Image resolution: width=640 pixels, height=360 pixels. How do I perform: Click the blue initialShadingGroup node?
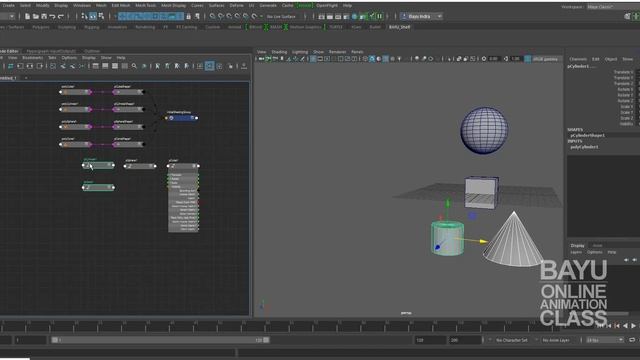pos(182,118)
